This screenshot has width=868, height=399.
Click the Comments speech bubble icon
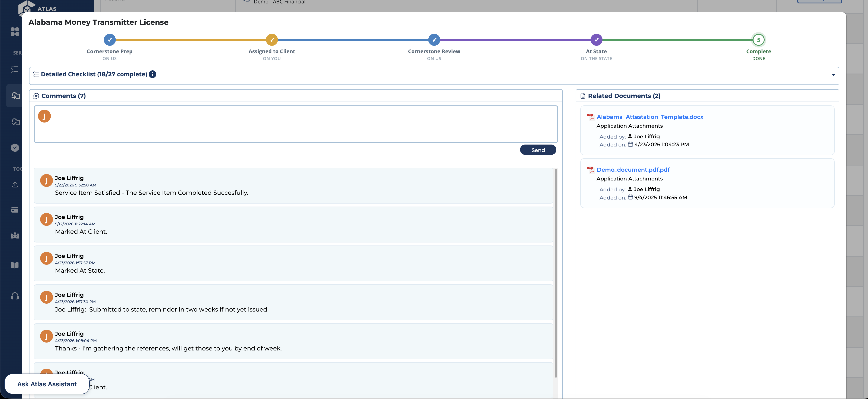tap(36, 96)
